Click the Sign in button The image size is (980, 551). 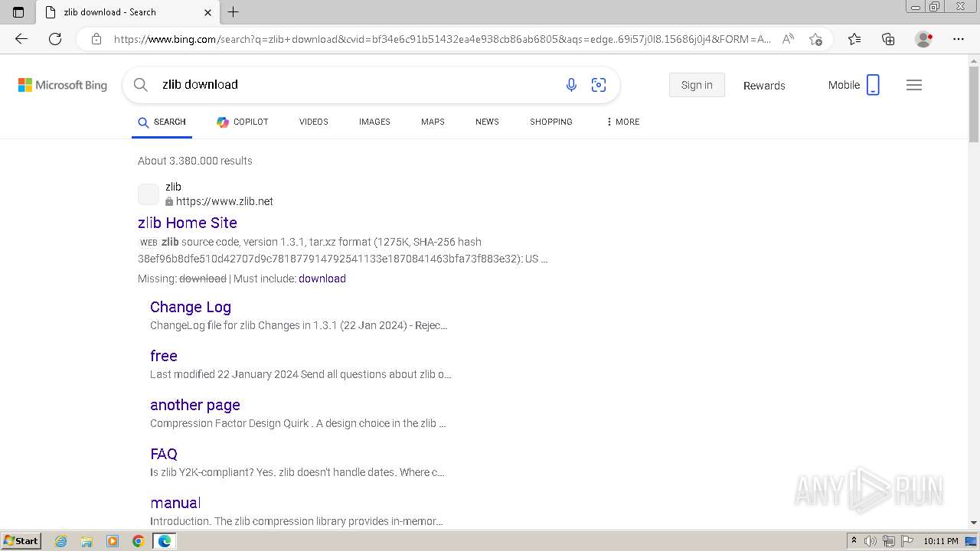(x=697, y=85)
